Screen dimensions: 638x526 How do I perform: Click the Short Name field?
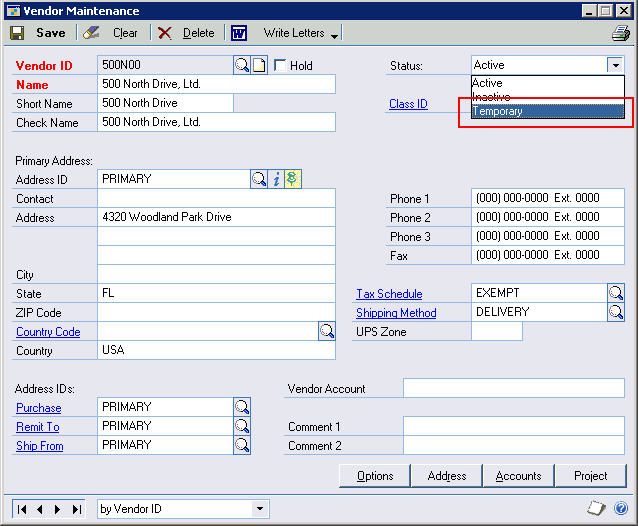point(166,103)
